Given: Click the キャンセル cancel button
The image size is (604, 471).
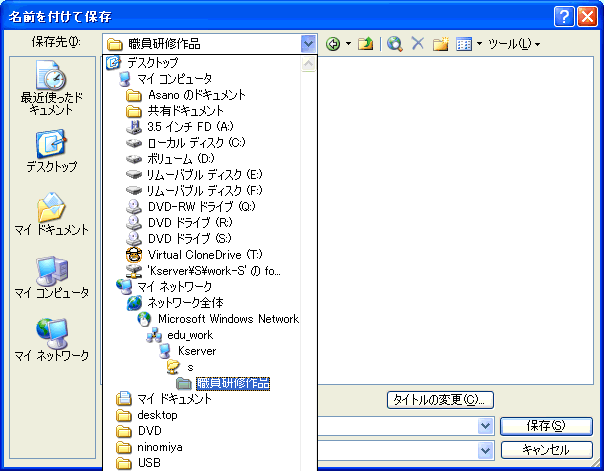Looking at the screenshot, I should click(x=546, y=449).
